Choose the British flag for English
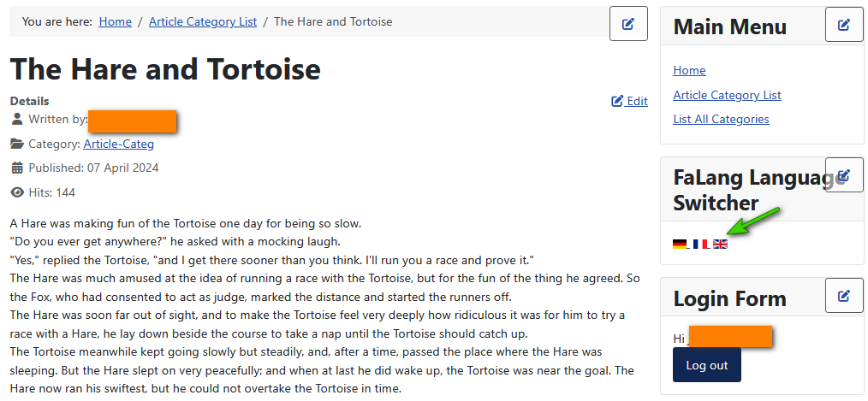This screenshot has height=401, width=868. pos(721,244)
